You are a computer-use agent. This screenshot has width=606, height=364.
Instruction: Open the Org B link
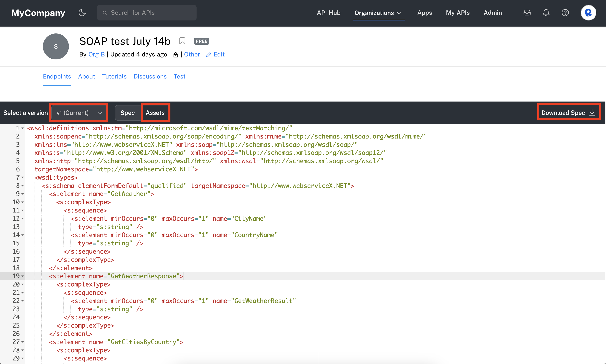(x=96, y=55)
